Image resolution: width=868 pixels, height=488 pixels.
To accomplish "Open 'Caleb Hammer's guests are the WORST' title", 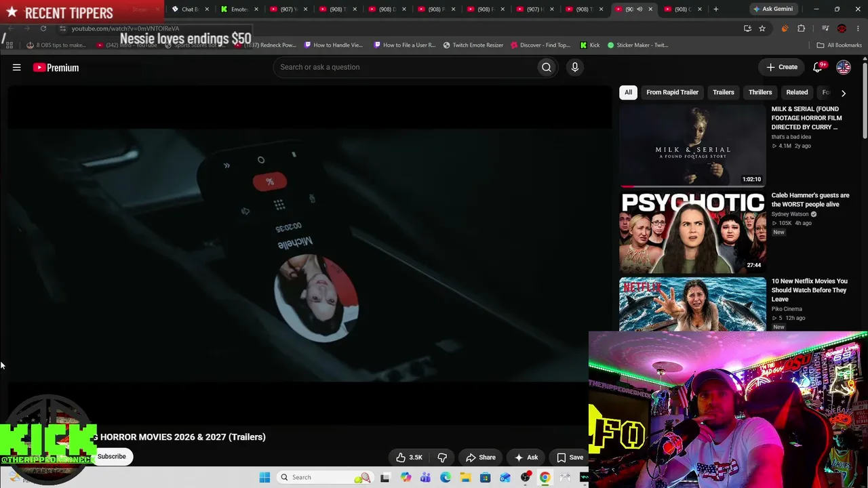I will click(x=810, y=200).
